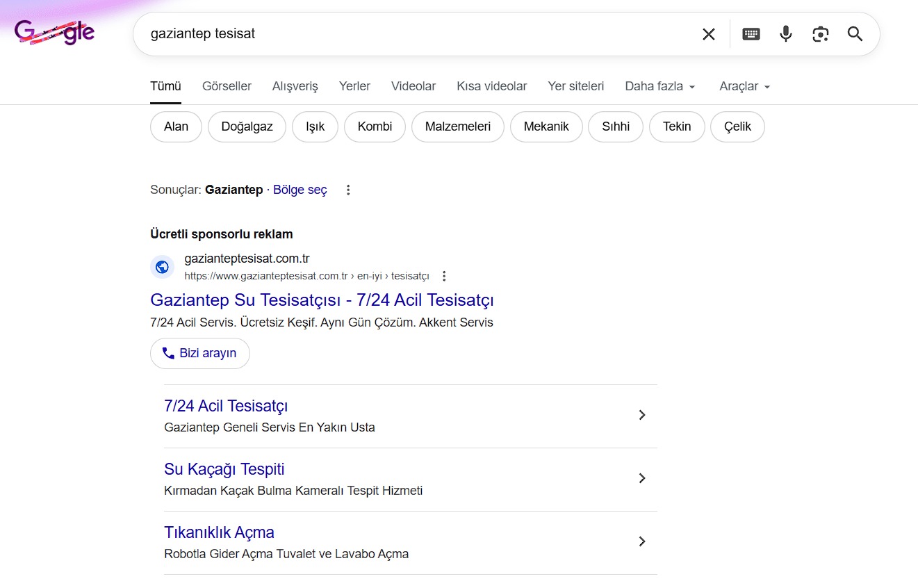Image resolution: width=918 pixels, height=588 pixels.
Task: Select the Doğalgaz filter chip
Action: click(x=247, y=126)
